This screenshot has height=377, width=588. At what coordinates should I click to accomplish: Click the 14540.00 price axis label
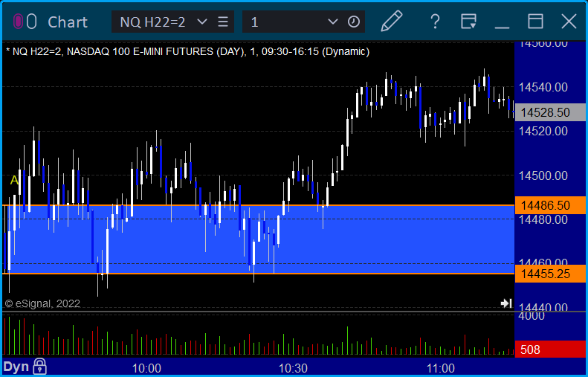(543, 88)
